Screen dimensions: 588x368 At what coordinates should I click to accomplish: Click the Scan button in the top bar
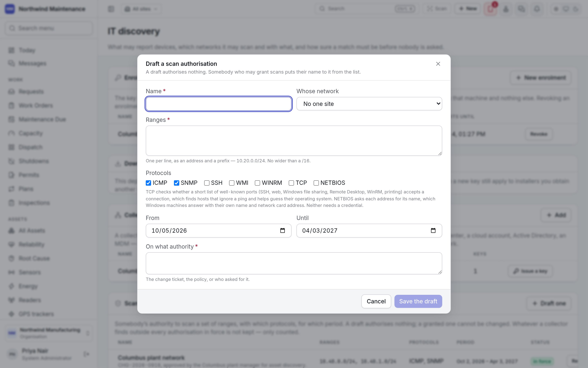[437, 9]
